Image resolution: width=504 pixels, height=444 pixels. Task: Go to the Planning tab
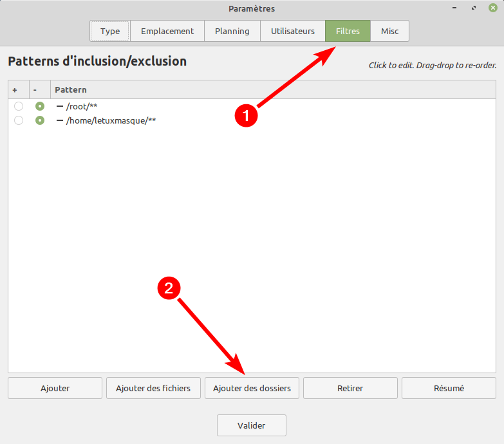[232, 31]
